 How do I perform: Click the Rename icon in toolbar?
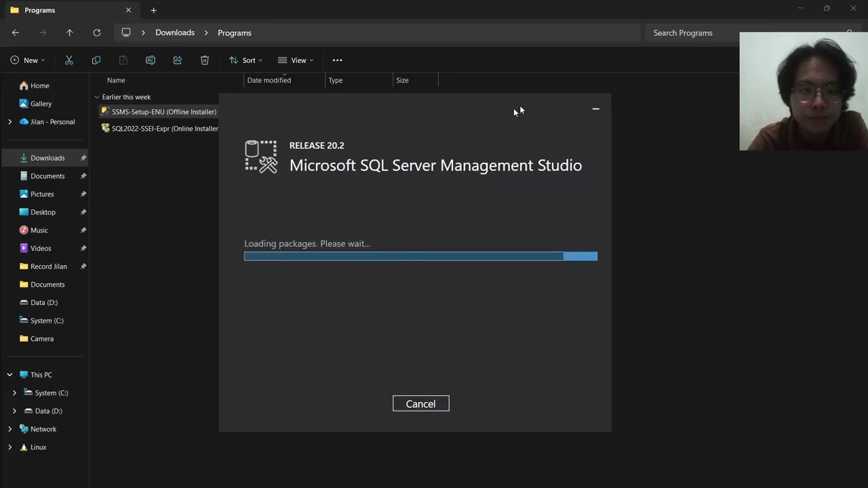(151, 60)
